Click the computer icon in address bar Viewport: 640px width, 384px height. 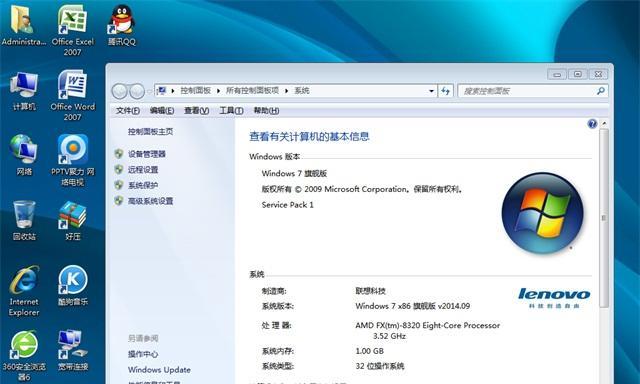(162, 90)
